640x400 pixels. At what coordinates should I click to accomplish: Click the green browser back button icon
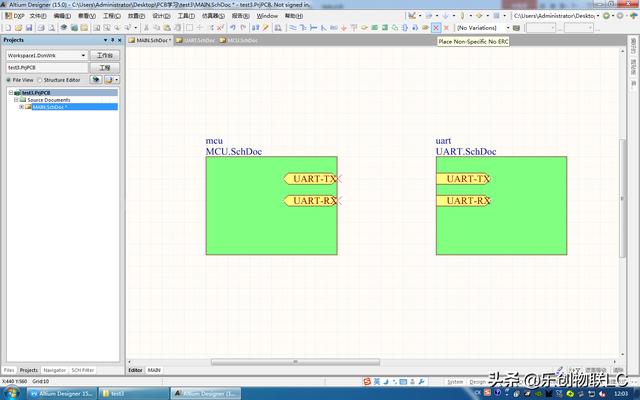coord(607,16)
